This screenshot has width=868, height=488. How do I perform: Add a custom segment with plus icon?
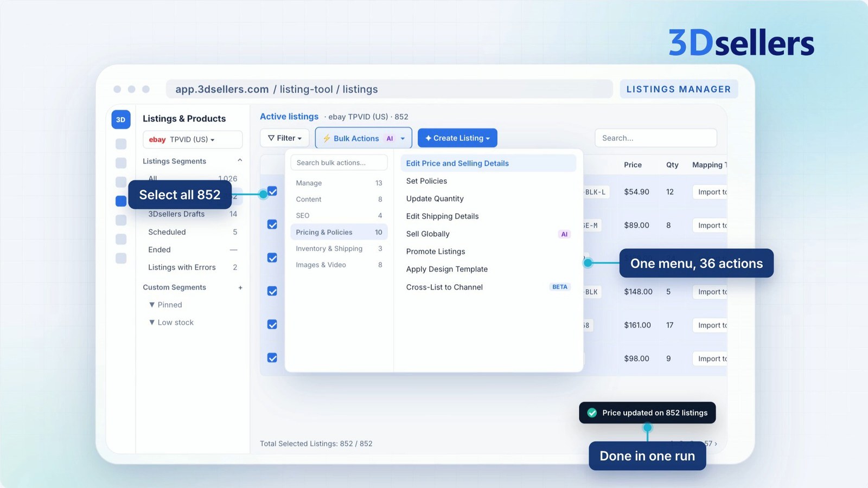[240, 287]
